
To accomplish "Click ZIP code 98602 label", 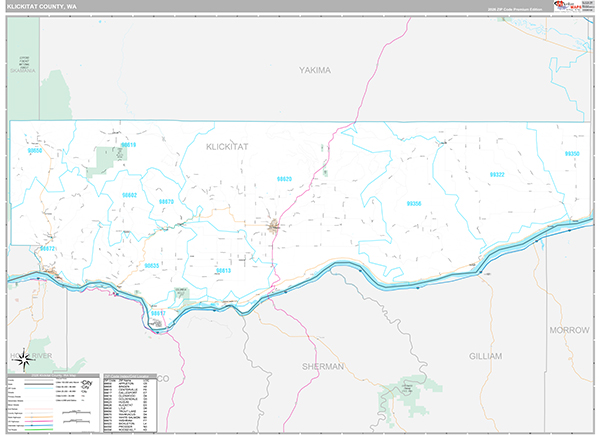I will click(x=129, y=195).
